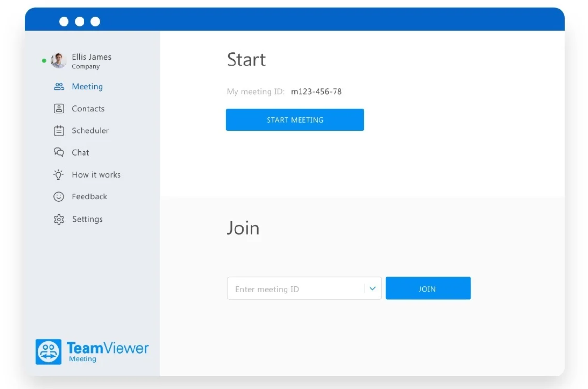Open the Meeting section label
The height and width of the screenshot is (389, 588).
pos(87,87)
